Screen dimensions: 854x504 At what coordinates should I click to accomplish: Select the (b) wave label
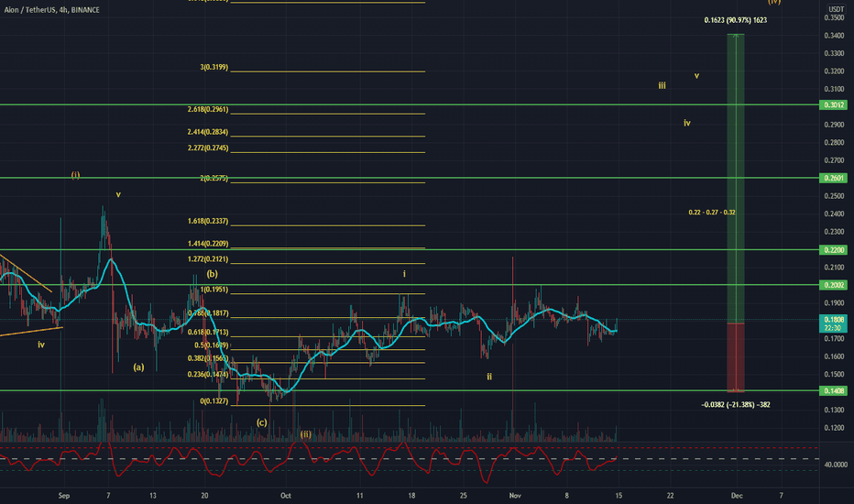point(213,274)
